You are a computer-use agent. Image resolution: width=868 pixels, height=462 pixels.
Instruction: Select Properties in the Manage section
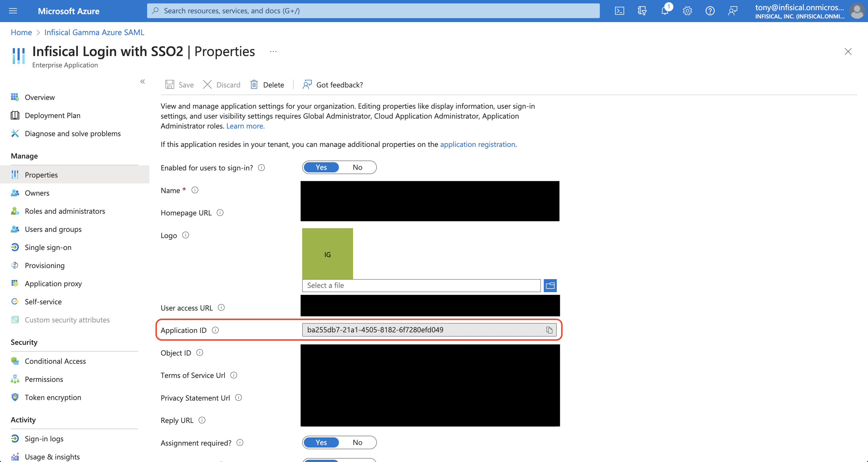click(74, 175)
